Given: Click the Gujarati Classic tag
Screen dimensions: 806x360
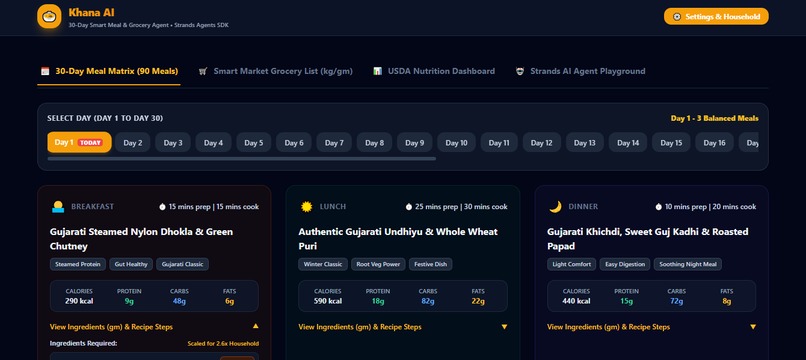Looking at the screenshot, I should point(182,264).
